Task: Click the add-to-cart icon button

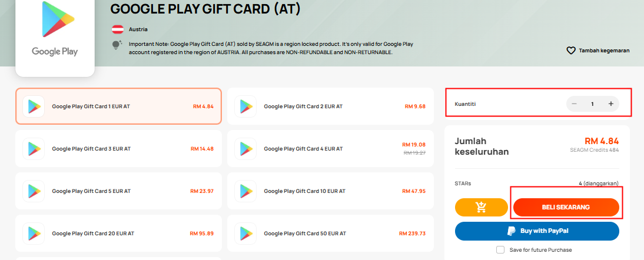Action: click(x=482, y=207)
